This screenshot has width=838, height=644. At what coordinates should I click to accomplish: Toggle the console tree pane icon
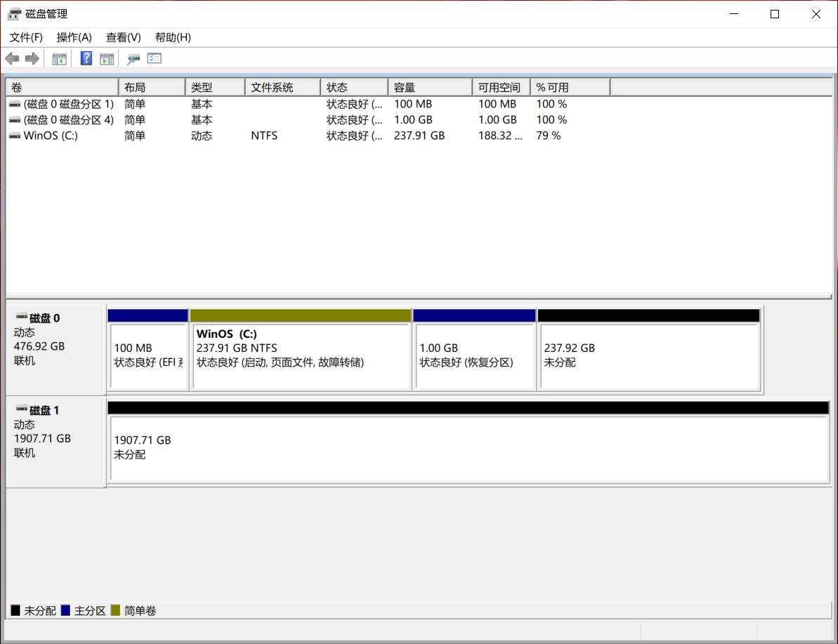click(59, 58)
